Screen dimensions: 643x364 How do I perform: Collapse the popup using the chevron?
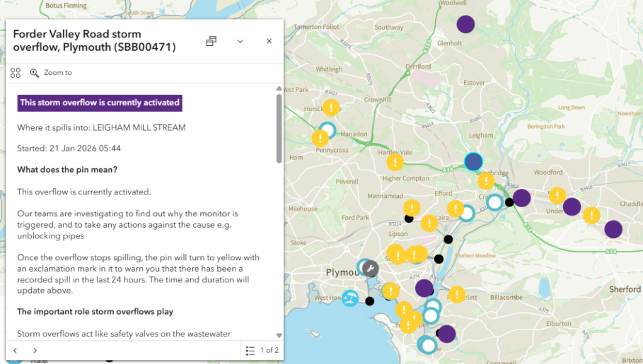pos(240,41)
